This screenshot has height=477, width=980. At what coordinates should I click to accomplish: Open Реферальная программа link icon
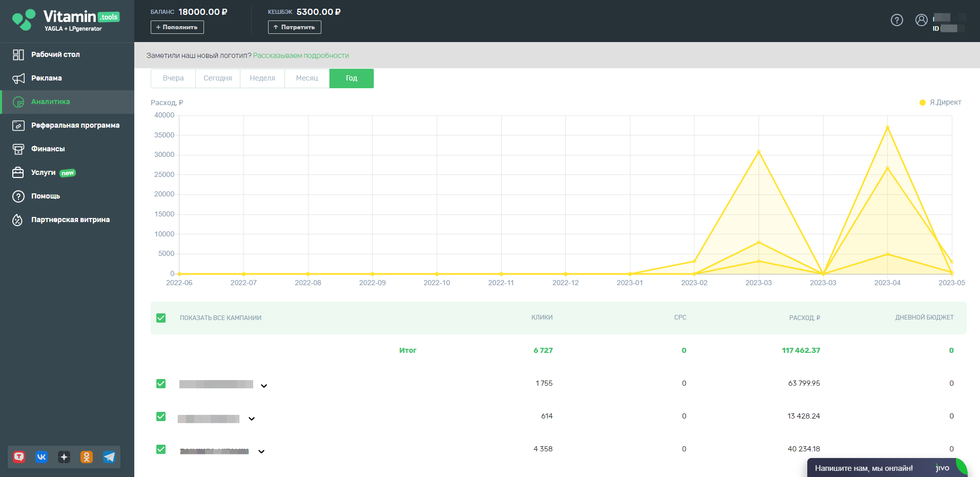[18, 126]
